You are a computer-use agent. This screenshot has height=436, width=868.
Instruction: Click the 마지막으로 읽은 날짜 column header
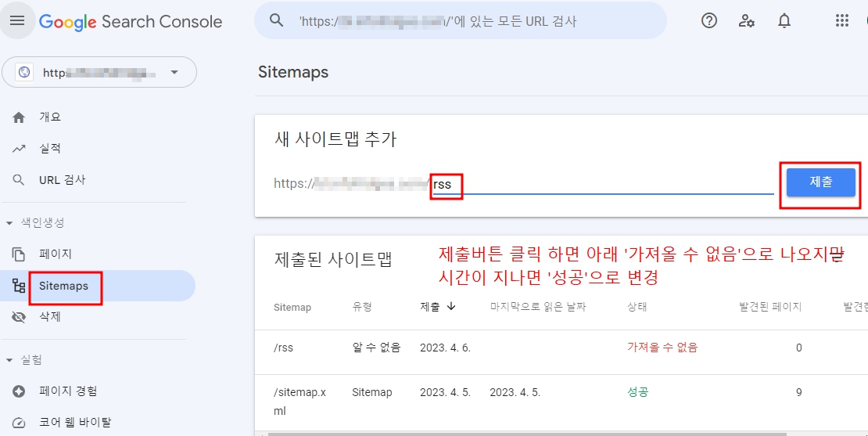point(537,307)
